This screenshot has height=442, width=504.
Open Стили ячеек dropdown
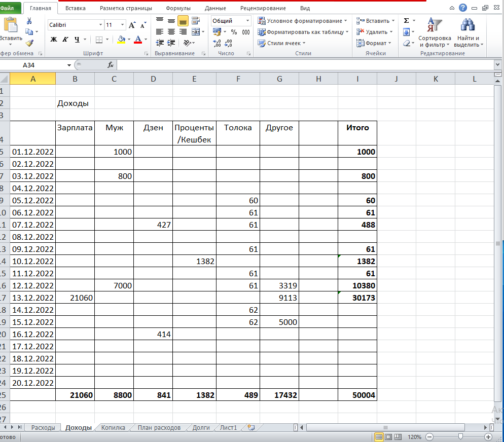(x=281, y=43)
